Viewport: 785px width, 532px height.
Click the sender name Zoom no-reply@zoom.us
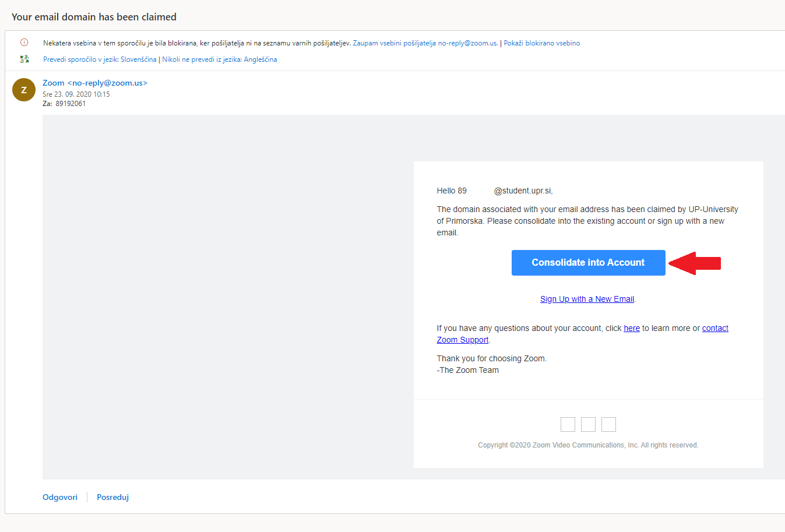pos(95,83)
